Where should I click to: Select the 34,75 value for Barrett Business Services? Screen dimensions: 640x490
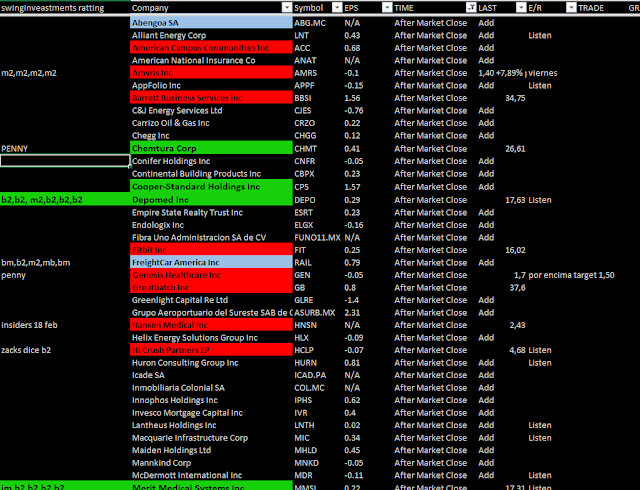pos(501,98)
